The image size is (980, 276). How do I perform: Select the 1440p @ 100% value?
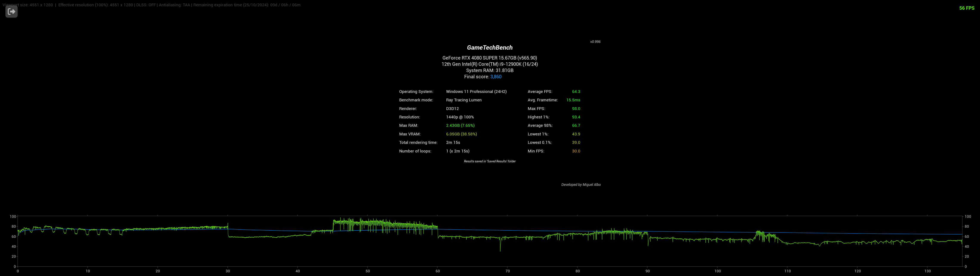(x=460, y=117)
